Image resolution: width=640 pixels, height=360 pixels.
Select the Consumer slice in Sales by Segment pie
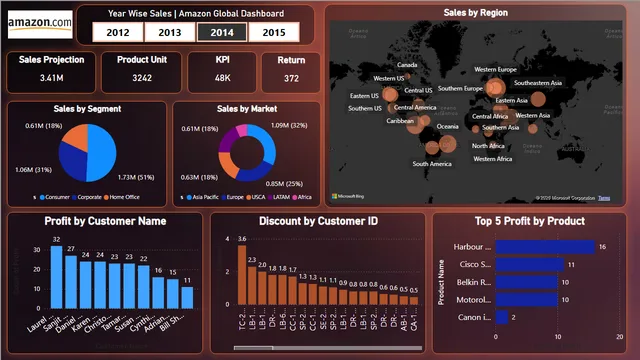102,153
